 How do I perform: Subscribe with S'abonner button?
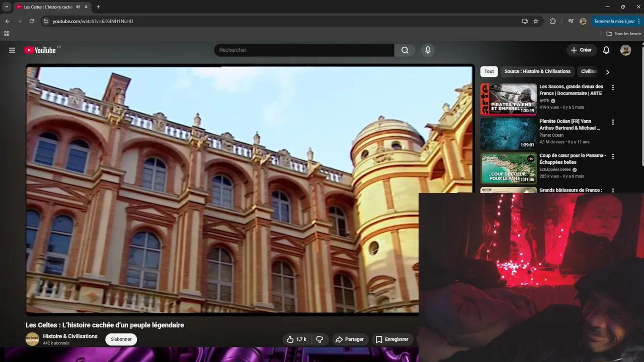[121, 339]
